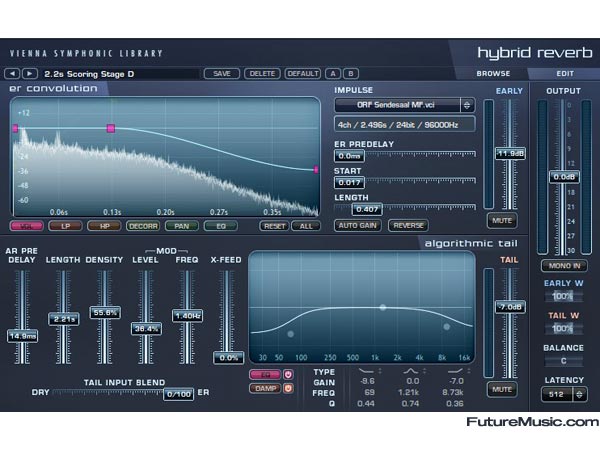Click the AR PRE DELAY slider handle
Screen dimensions: 600x450
tap(23, 336)
